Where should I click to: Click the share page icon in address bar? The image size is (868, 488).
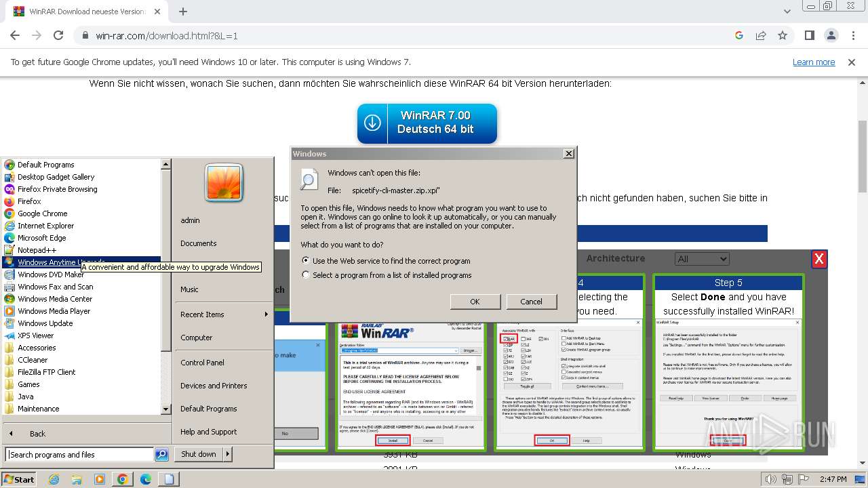pos(761,35)
